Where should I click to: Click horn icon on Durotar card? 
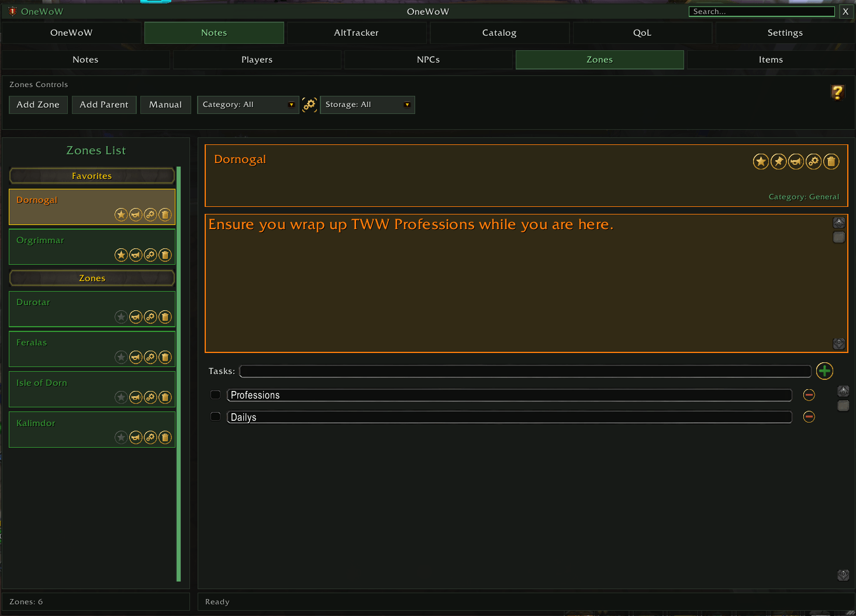[136, 317]
